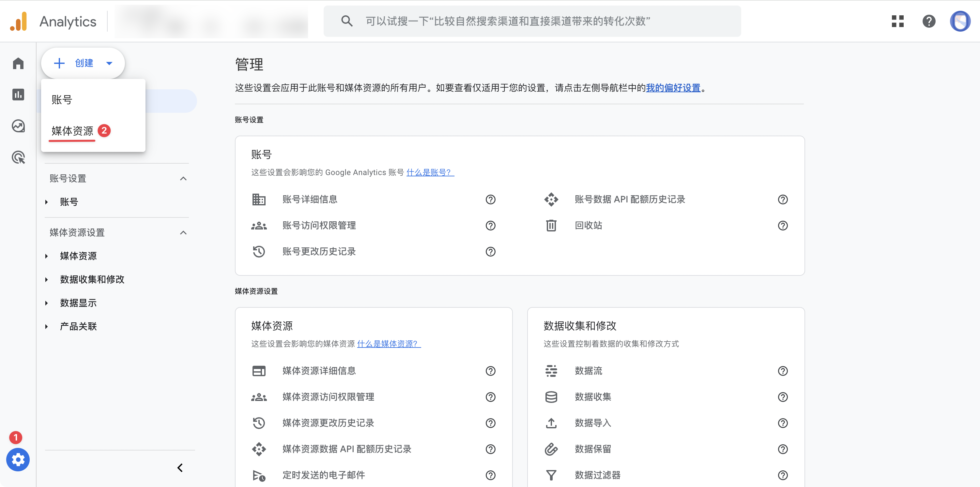This screenshot has height=487, width=980.
Task: Select the Reports bar-chart icon
Action: (x=18, y=95)
